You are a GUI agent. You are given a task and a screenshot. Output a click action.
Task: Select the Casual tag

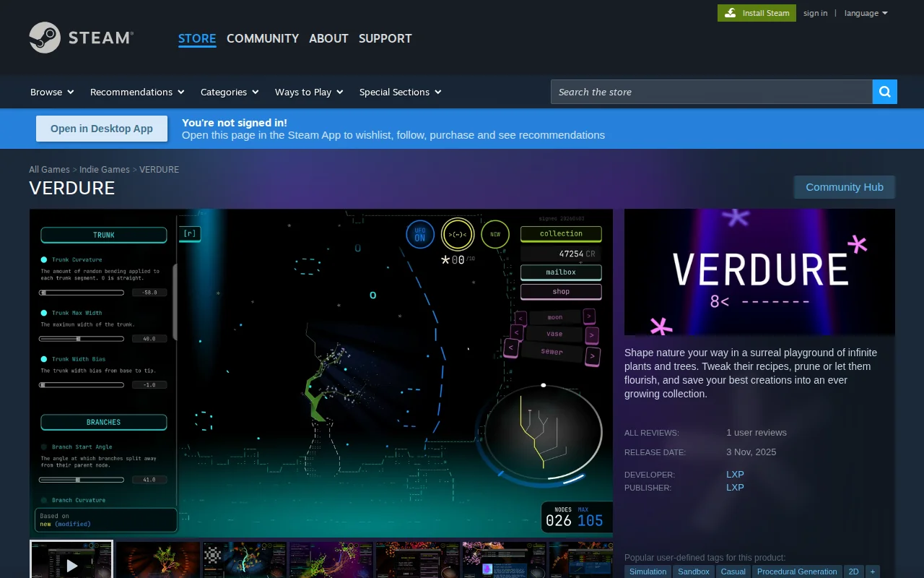[x=733, y=571]
